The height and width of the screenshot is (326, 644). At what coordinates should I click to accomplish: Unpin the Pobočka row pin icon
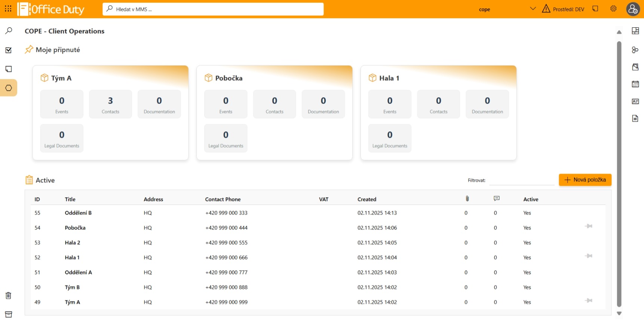(x=589, y=226)
